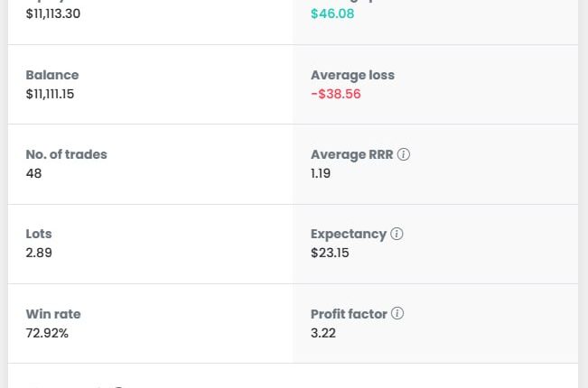This screenshot has height=388, width=588.
Task: Click the $11,113.30 equity value
Action: click(53, 14)
